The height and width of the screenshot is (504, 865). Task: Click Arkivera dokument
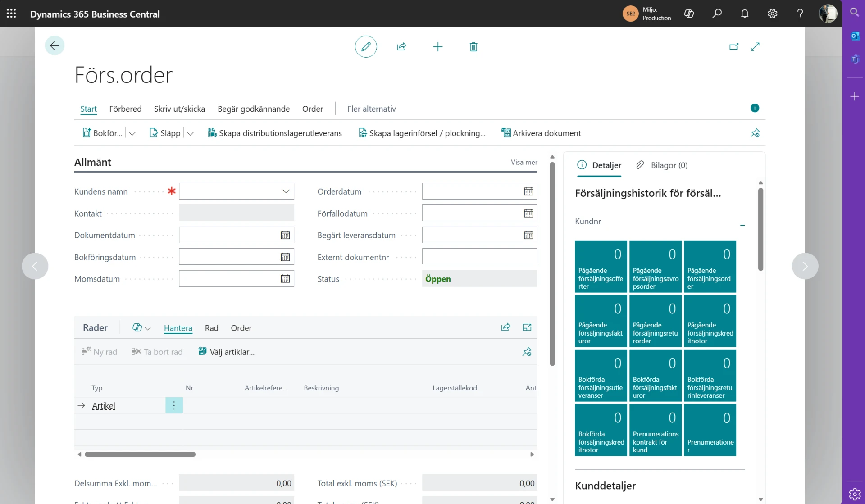[x=541, y=133]
